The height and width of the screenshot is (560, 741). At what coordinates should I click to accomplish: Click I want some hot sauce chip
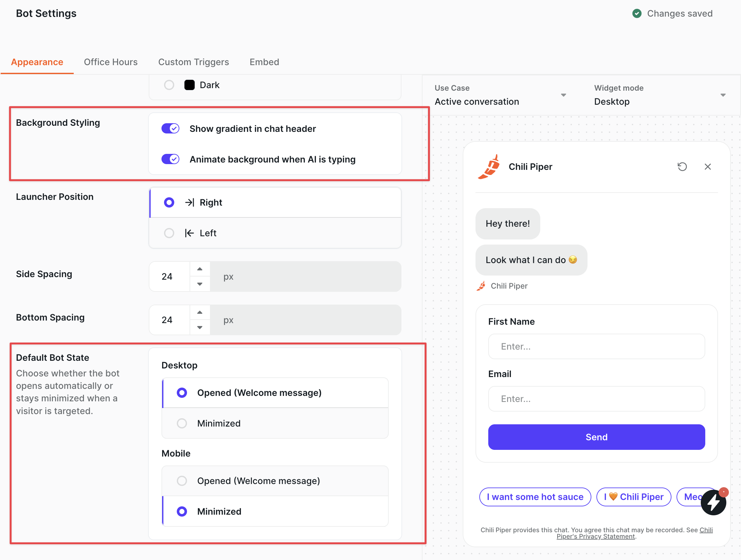(x=535, y=497)
